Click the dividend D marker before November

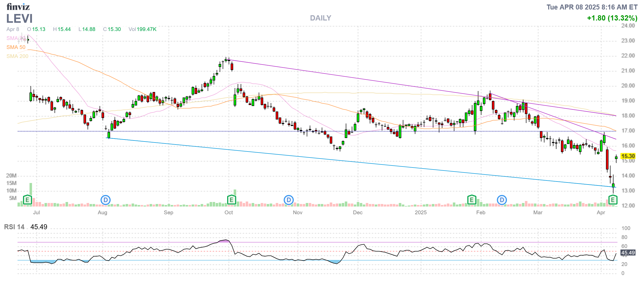pos(288,200)
